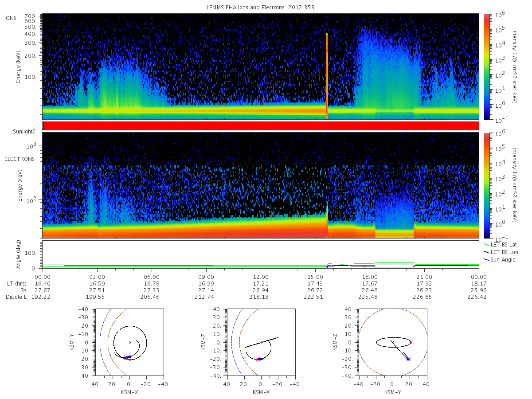Click the Rs value 27.67

pos(43,290)
